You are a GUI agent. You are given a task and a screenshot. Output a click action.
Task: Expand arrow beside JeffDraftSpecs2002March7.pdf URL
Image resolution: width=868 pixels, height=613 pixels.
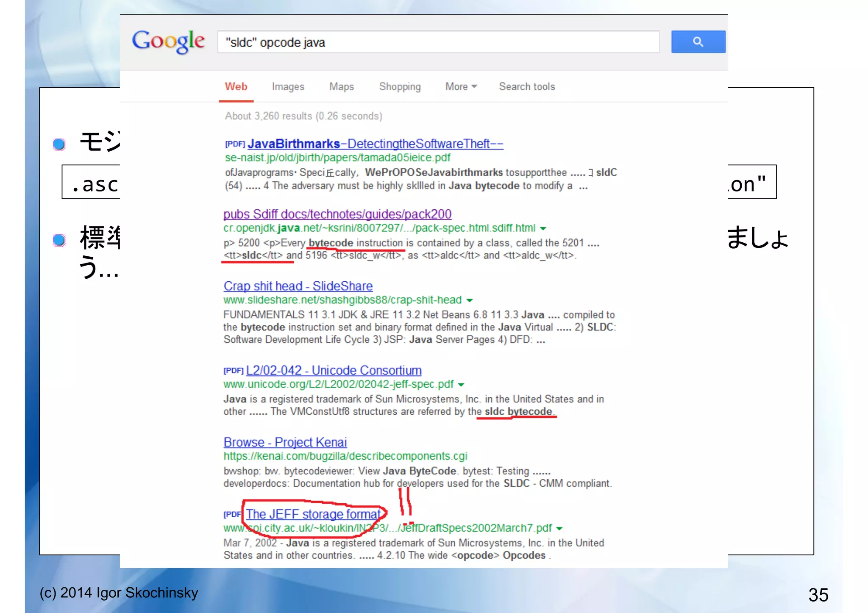559,528
